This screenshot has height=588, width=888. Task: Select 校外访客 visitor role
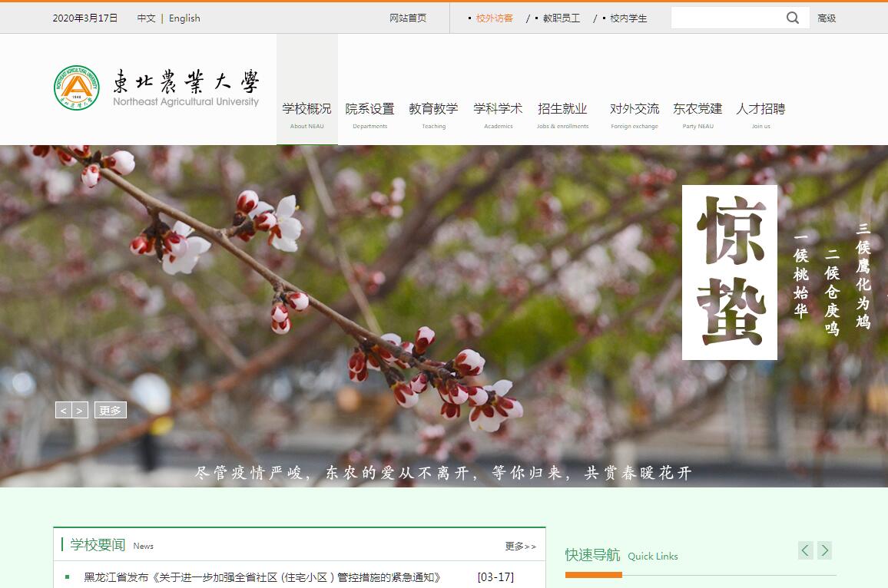pos(494,18)
